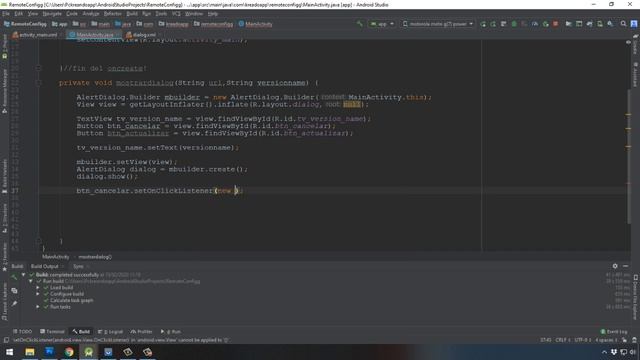Open the Event Log
Screen dimensions: 640x360
pos(614,331)
